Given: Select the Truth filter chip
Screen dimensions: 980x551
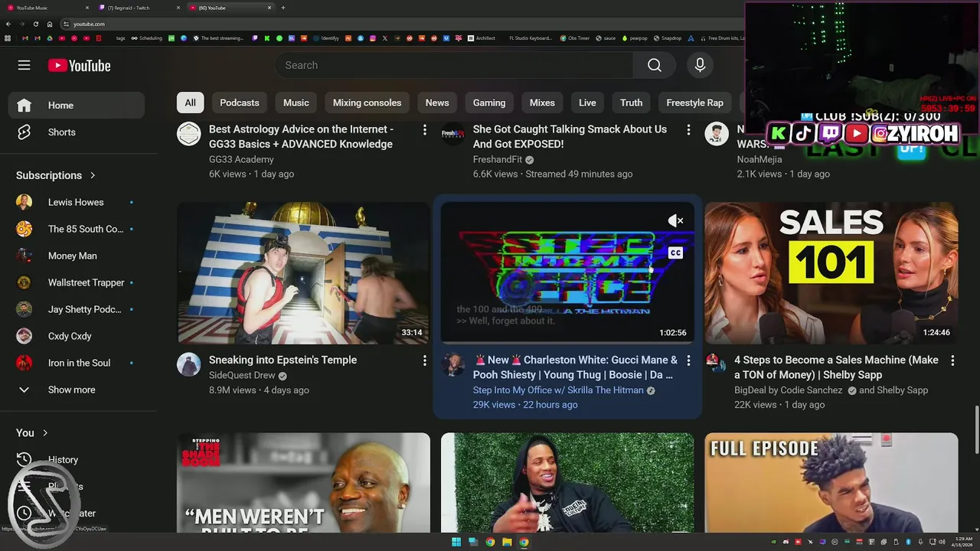Looking at the screenshot, I should pos(631,103).
